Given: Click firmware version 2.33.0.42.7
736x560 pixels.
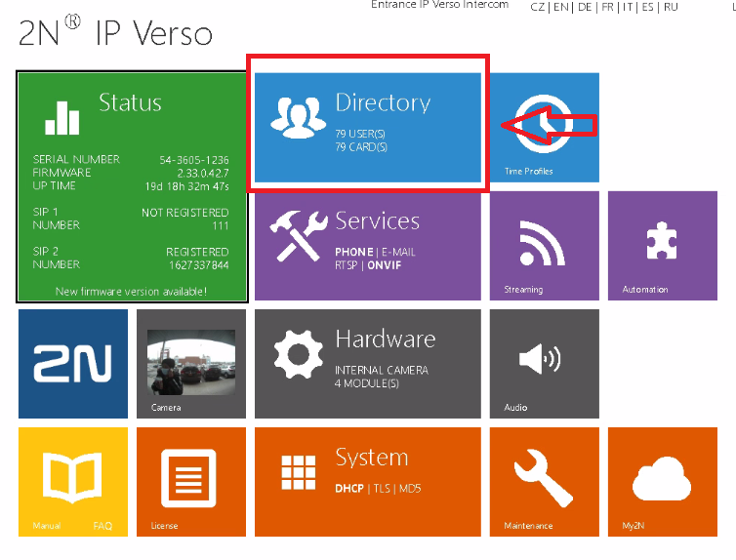Looking at the screenshot, I should point(203,174).
